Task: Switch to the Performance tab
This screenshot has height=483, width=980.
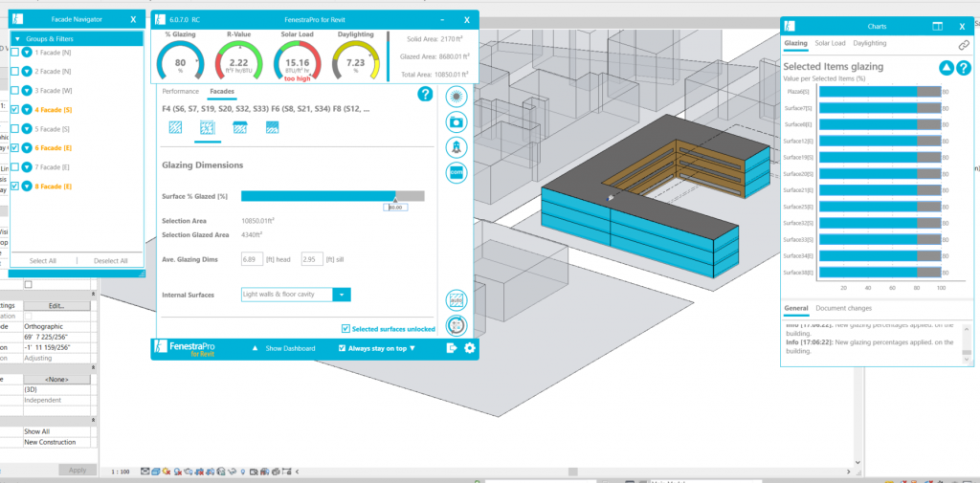Action: (181, 91)
